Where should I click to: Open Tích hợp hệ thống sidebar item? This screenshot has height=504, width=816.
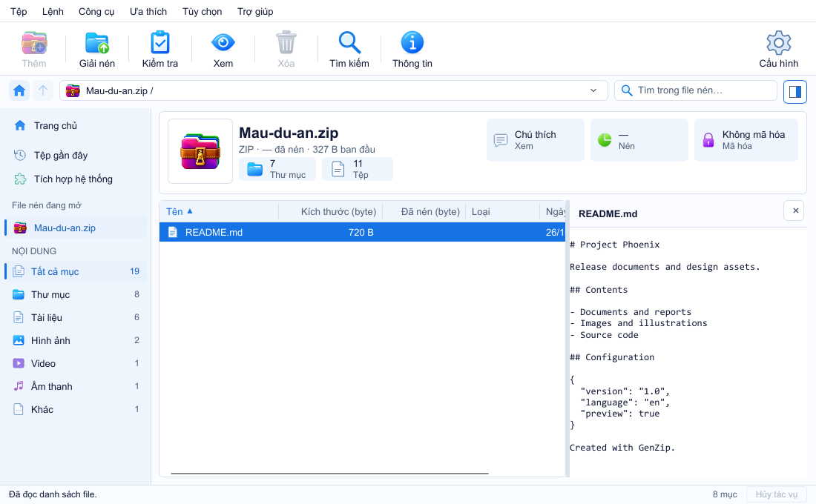click(x=76, y=179)
